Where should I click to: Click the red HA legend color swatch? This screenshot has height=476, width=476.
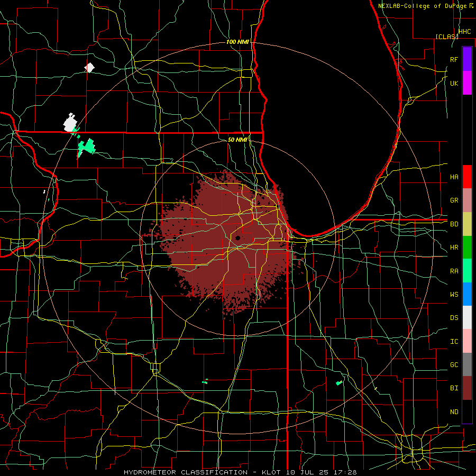[x=467, y=177]
